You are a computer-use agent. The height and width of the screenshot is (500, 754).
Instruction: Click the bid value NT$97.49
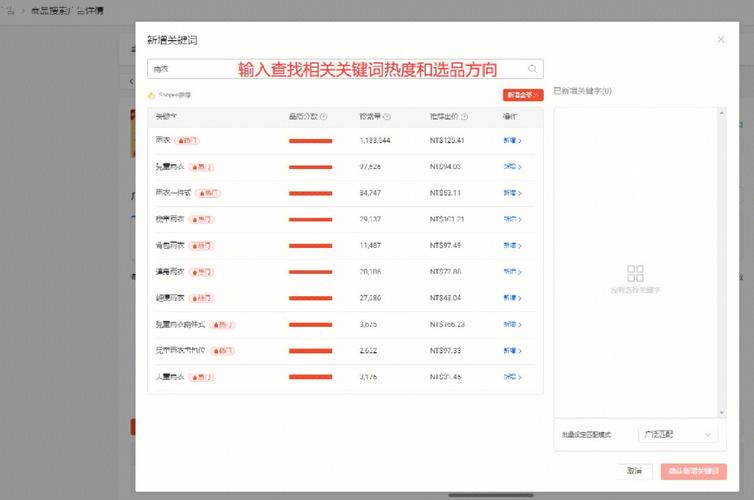[x=445, y=246]
